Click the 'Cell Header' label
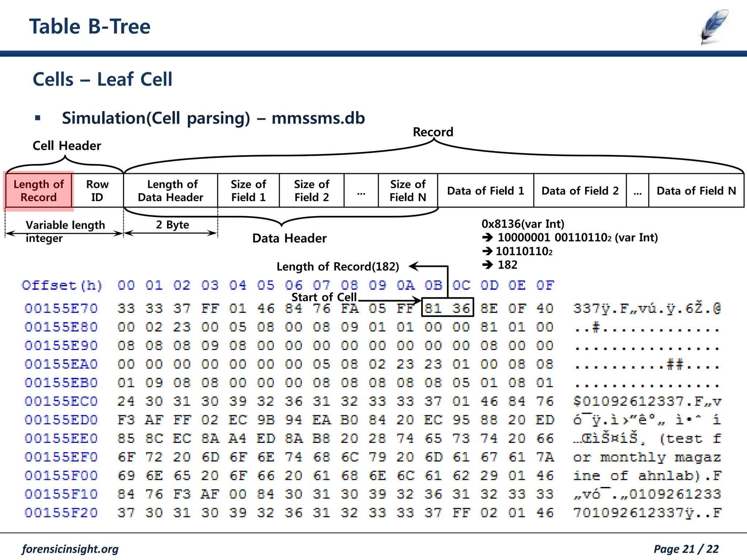The height and width of the screenshot is (560, 747). pyautogui.click(x=67, y=146)
